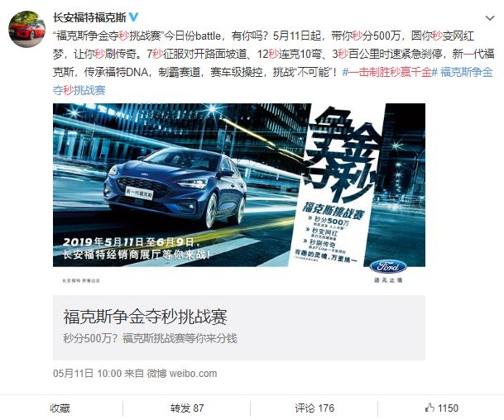Click the Ford oval logo in the image
This screenshot has width=504, height=420.
pos(388,266)
